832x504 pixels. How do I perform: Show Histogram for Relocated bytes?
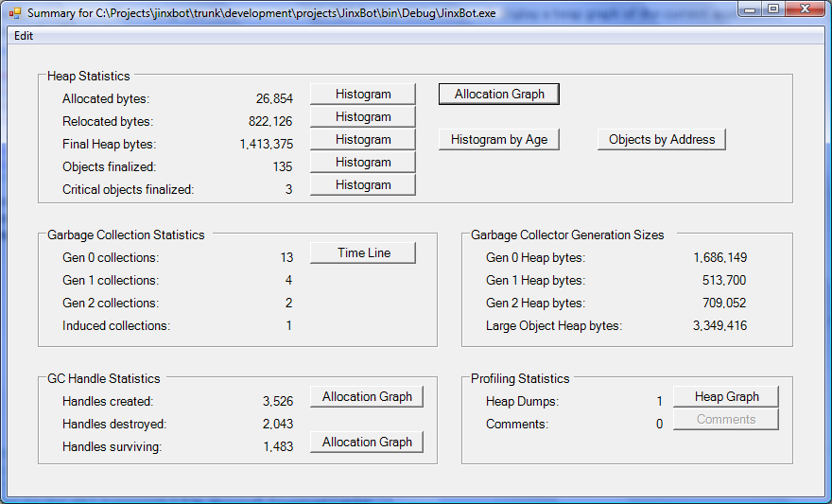[363, 117]
